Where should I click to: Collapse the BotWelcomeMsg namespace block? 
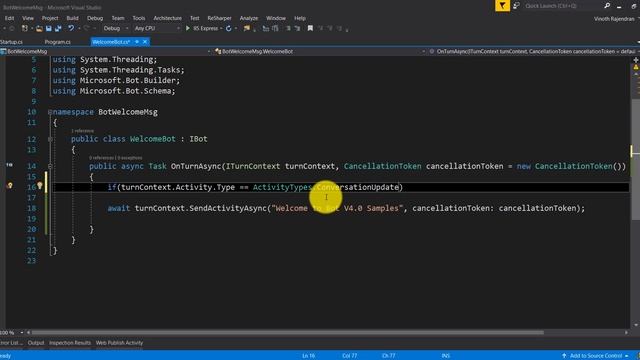tap(50, 112)
